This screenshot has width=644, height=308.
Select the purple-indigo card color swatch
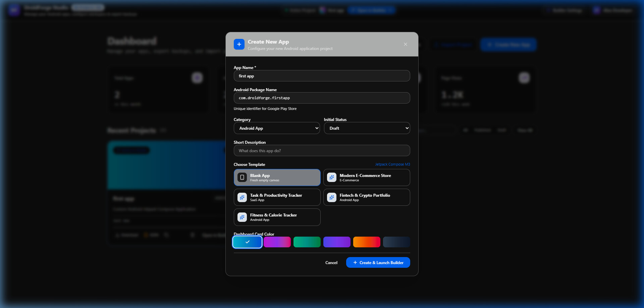coord(337,242)
